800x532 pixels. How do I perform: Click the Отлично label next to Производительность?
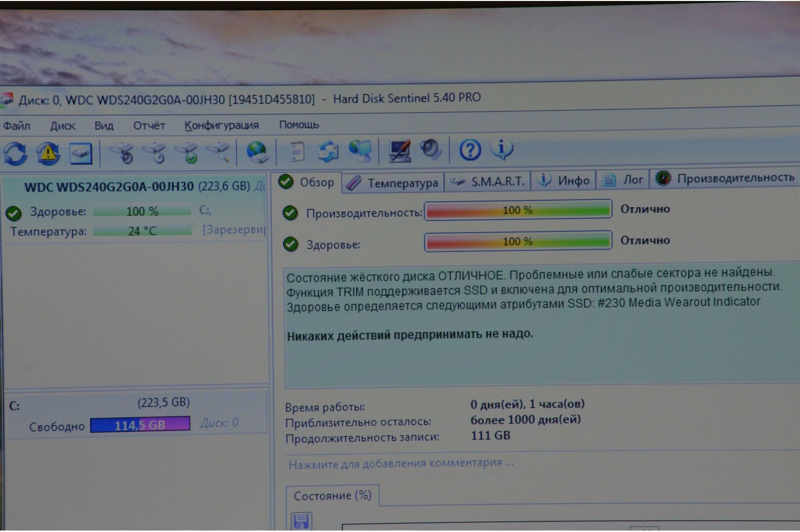point(645,209)
